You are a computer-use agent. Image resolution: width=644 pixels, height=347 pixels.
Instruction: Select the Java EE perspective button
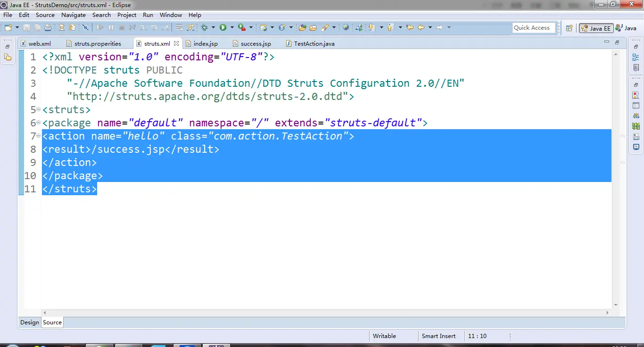596,28
